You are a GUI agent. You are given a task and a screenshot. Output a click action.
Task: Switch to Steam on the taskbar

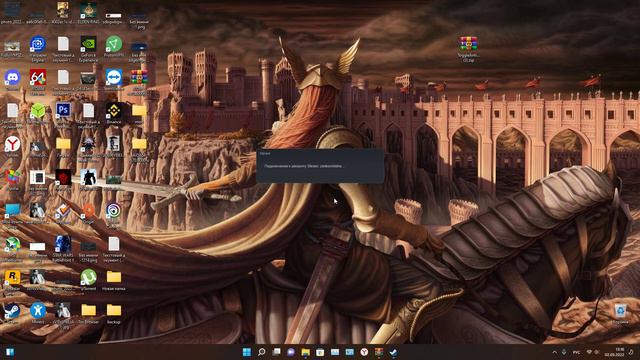(393, 352)
